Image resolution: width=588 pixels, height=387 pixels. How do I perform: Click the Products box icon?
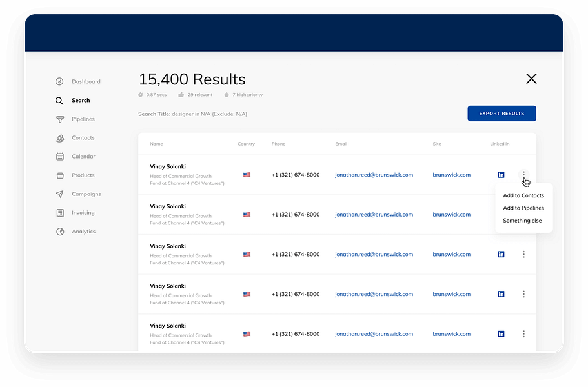(x=60, y=175)
